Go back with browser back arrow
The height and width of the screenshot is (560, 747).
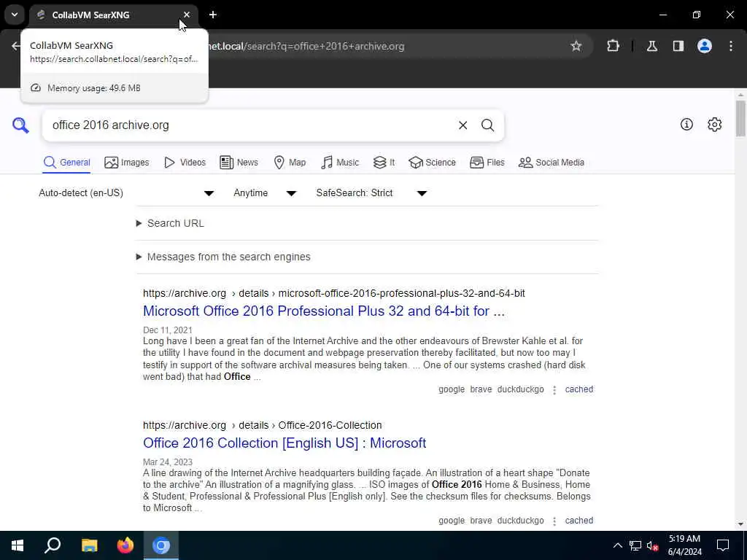16,46
